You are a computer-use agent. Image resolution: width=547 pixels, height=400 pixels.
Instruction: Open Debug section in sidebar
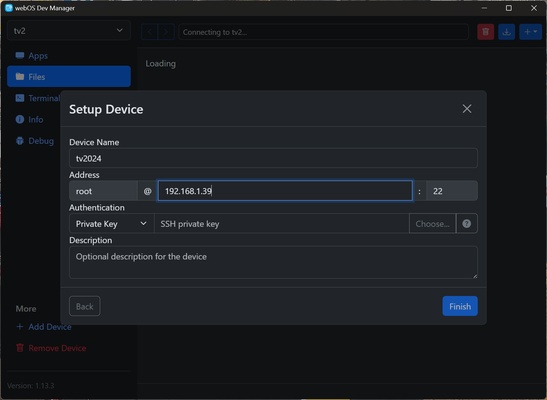[35, 141]
